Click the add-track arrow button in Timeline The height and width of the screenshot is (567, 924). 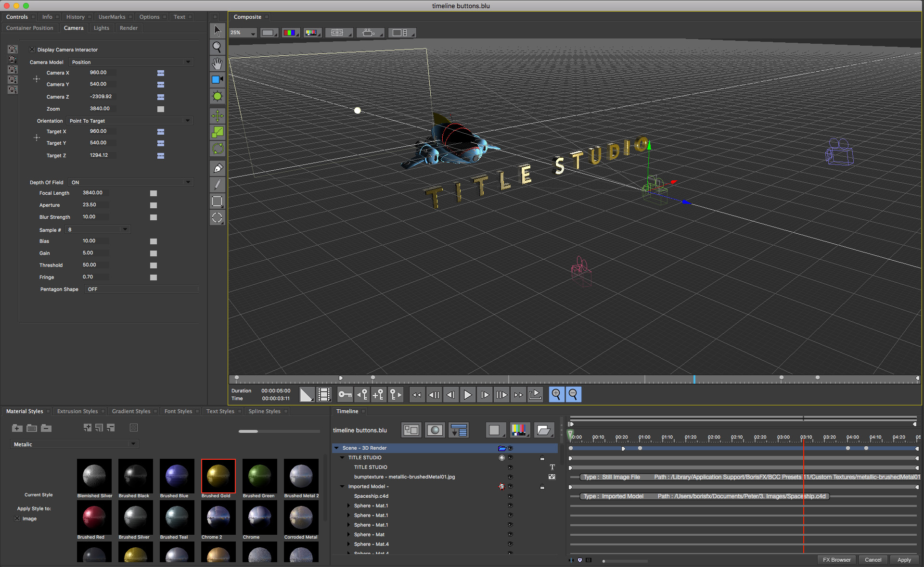pyautogui.click(x=459, y=430)
